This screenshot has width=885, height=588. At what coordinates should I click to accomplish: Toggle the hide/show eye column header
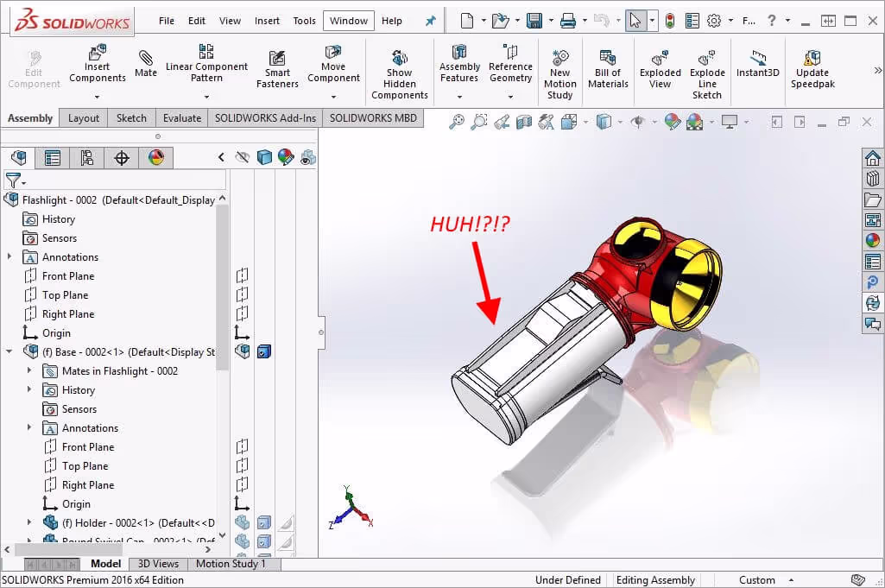click(242, 157)
